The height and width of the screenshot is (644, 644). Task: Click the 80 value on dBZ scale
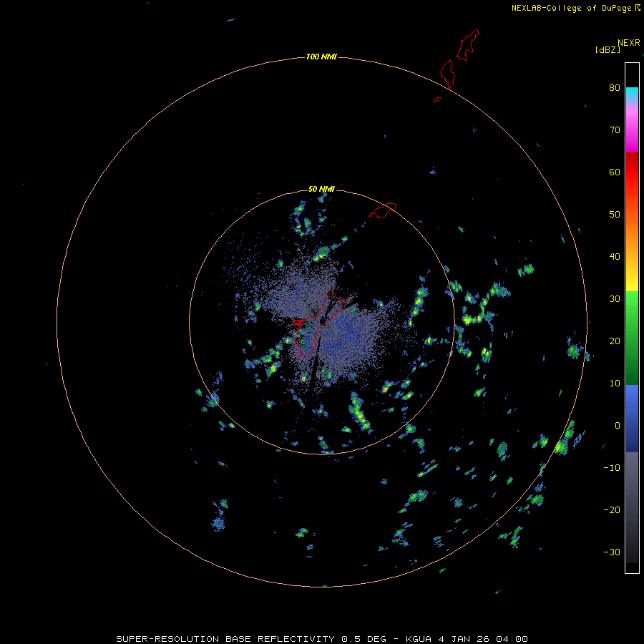pos(615,87)
